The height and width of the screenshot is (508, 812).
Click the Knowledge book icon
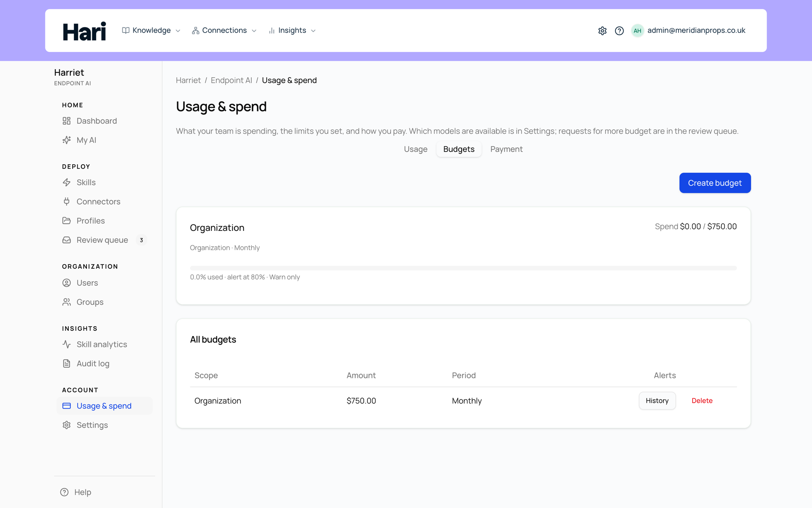pyautogui.click(x=126, y=30)
